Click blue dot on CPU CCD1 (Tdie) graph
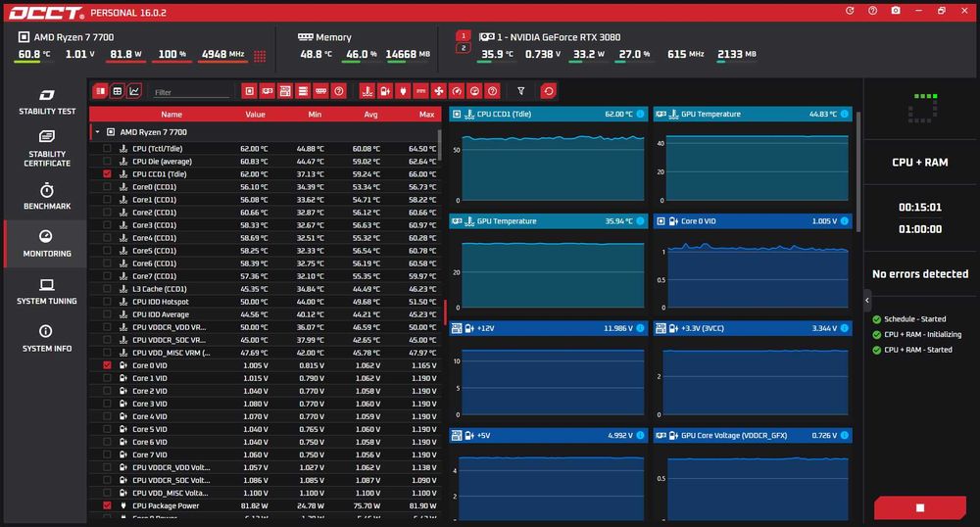Screen dimensions: 980x527 point(640,114)
